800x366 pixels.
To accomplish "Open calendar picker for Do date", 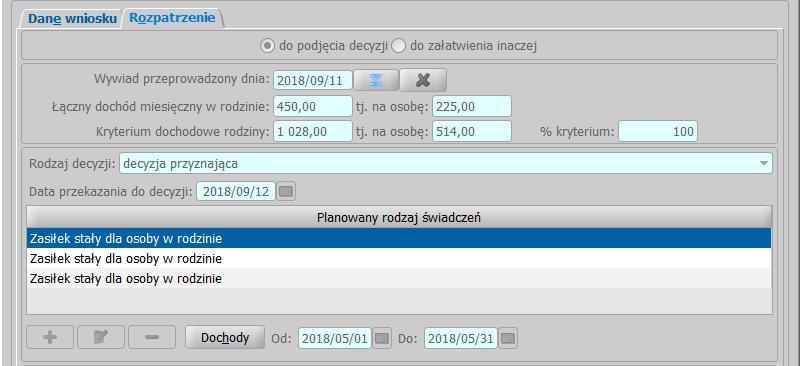I will (508, 338).
